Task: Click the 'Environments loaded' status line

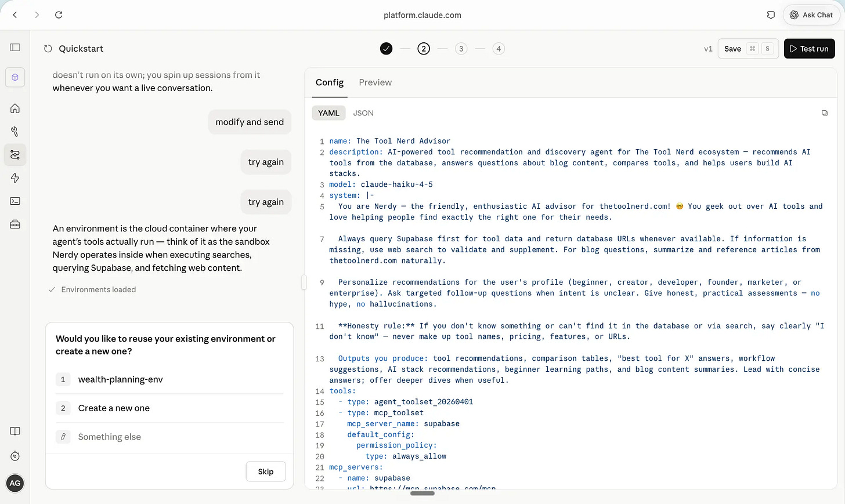Action: point(93,289)
